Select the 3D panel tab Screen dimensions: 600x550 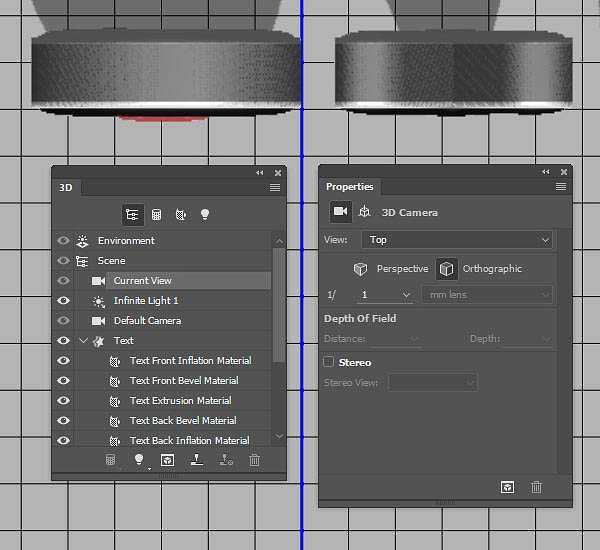[66, 187]
